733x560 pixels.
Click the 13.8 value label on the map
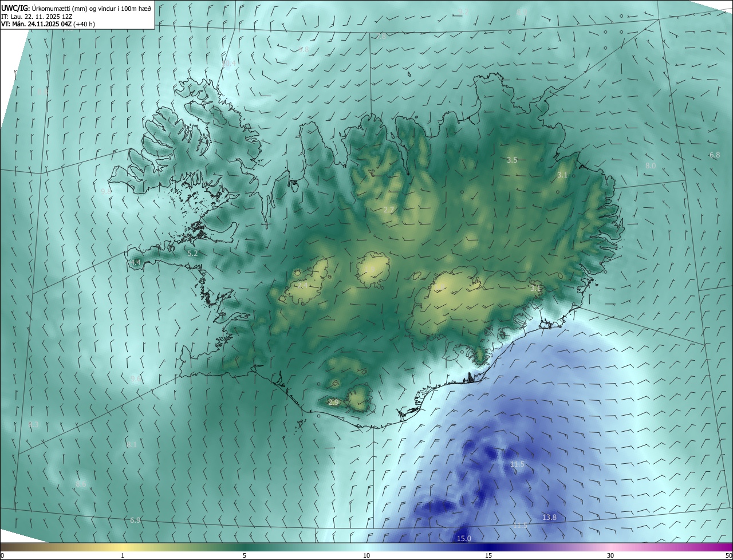pos(549,518)
